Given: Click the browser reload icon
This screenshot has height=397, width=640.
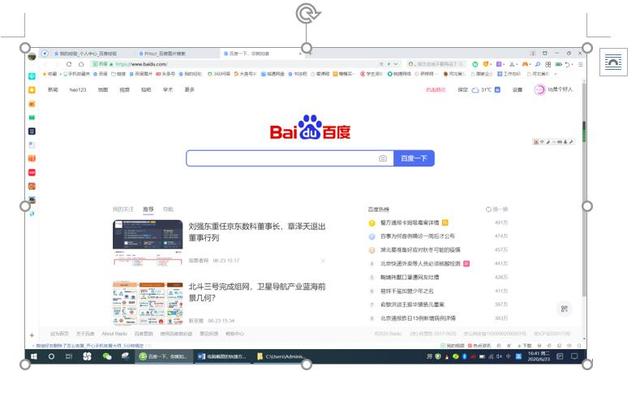Looking at the screenshot, I should pos(69,64).
